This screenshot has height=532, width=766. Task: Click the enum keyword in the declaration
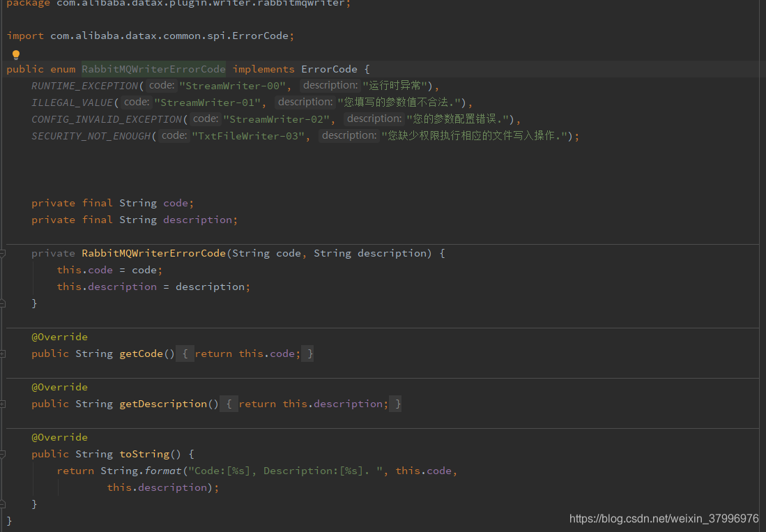(x=63, y=69)
